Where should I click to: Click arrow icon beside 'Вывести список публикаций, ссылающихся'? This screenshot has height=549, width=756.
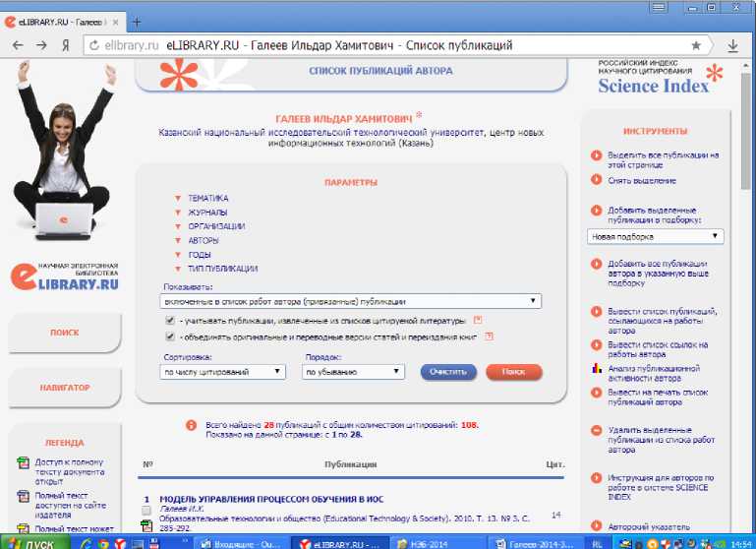(597, 311)
